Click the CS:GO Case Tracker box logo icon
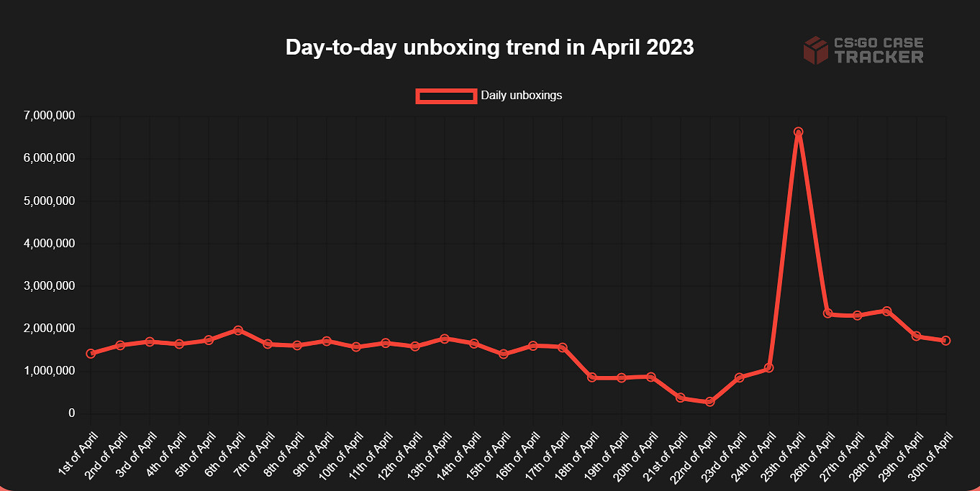Viewport: 980px width, 491px height. click(816, 50)
